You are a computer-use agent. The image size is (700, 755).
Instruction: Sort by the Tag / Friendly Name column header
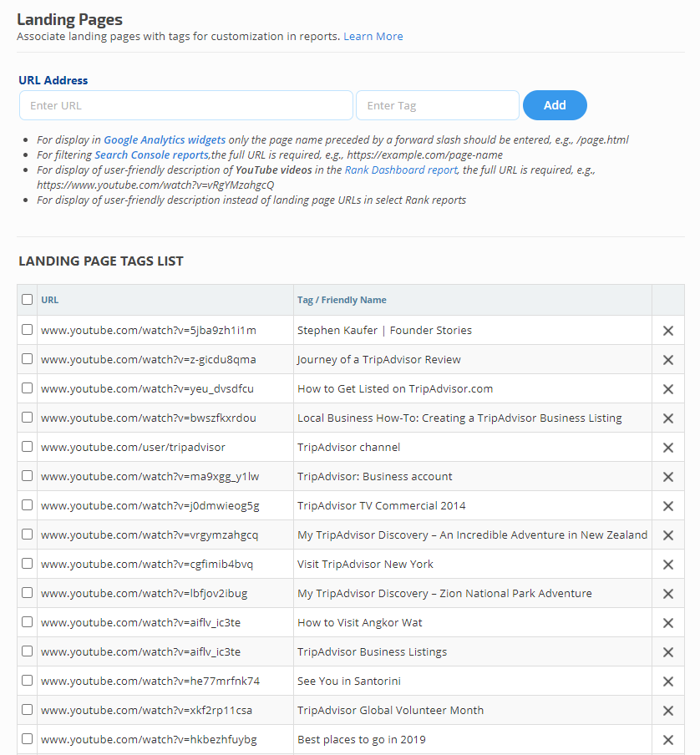[342, 300]
